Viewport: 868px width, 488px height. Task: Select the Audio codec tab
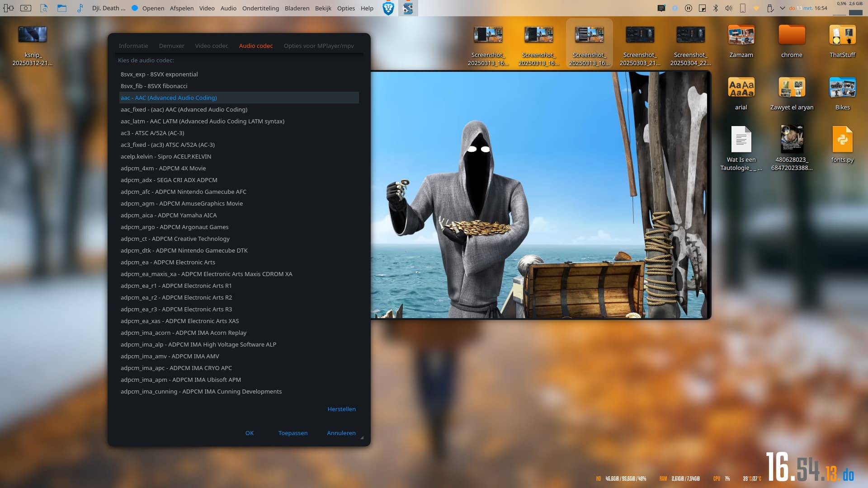(256, 46)
